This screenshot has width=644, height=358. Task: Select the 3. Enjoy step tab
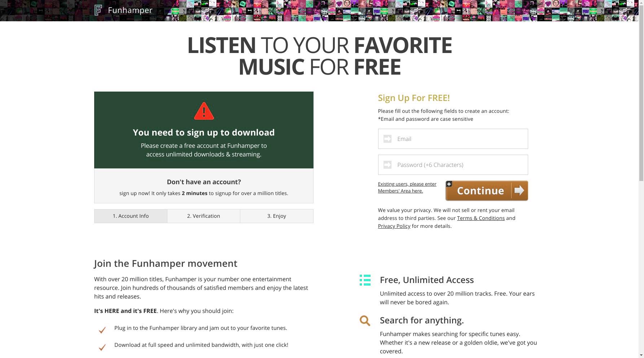click(x=277, y=216)
